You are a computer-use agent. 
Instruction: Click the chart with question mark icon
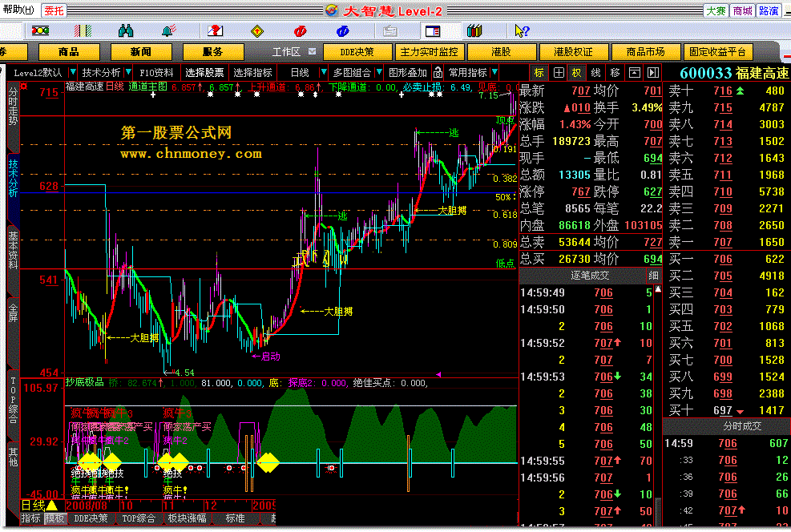coord(216,31)
